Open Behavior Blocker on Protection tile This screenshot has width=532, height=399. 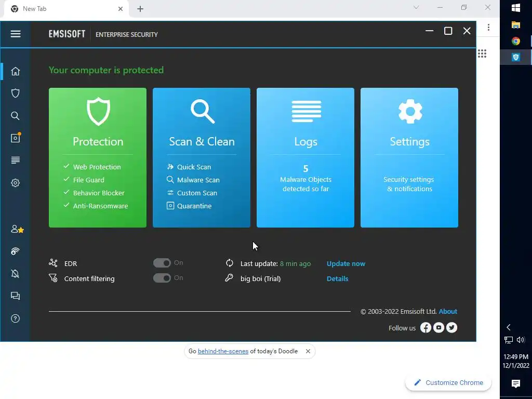click(99, 193)
